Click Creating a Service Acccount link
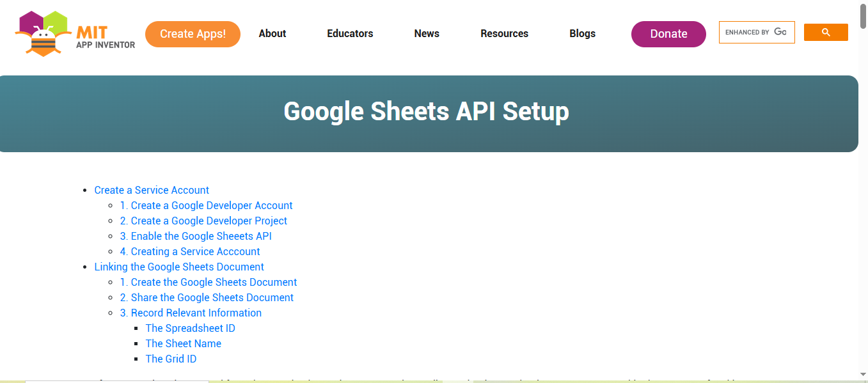This screenshot has width=868, height=383. point(189,251)
